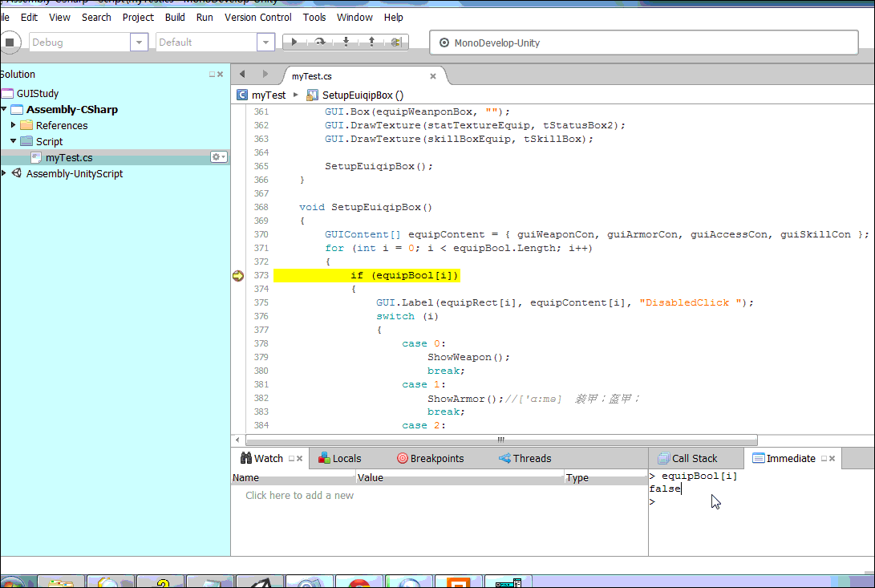Open the Default platform dropdown arrow
Screen dimensions: 875x588
(265, 43)
